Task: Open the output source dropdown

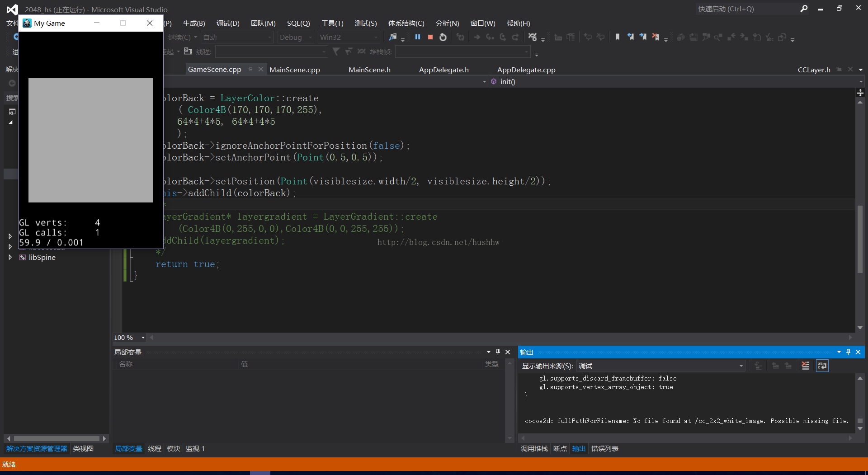Action: 741,366
